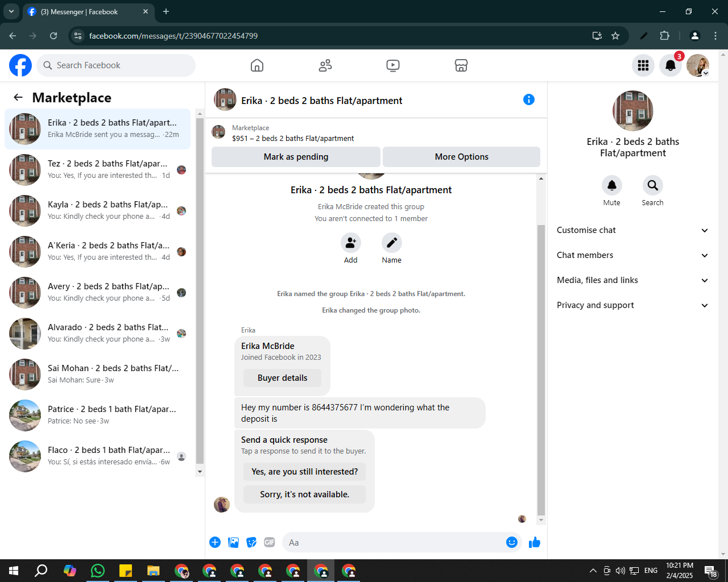Open the Messenger browser tab
The height and width of the screenshot is (582, 728).
point(88,12)
